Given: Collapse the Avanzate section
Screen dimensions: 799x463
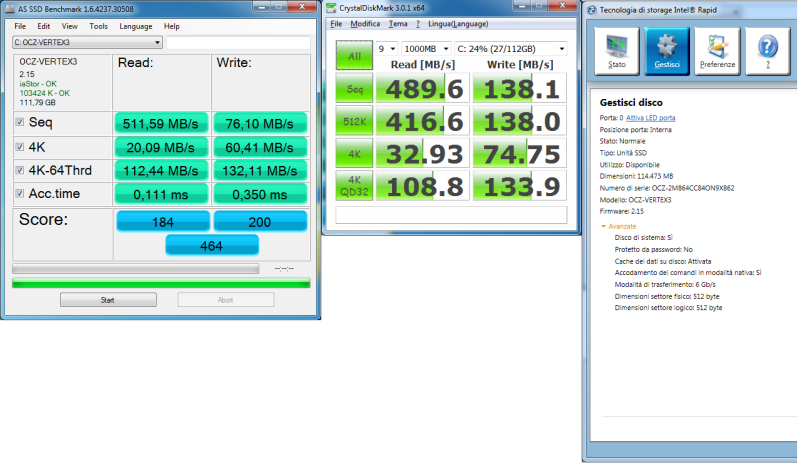Looking at the screenshot, I should click(603, 226).
